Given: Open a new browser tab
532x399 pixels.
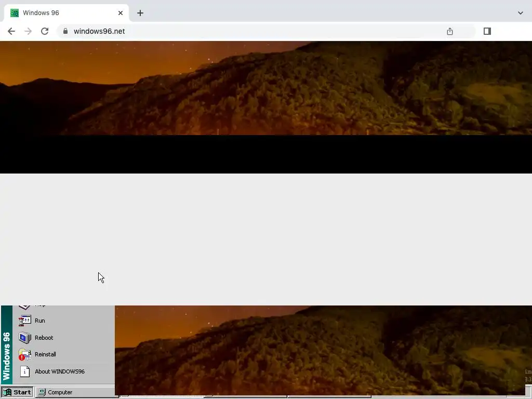Looking at the screenshot, I should (x=140, y=13).
